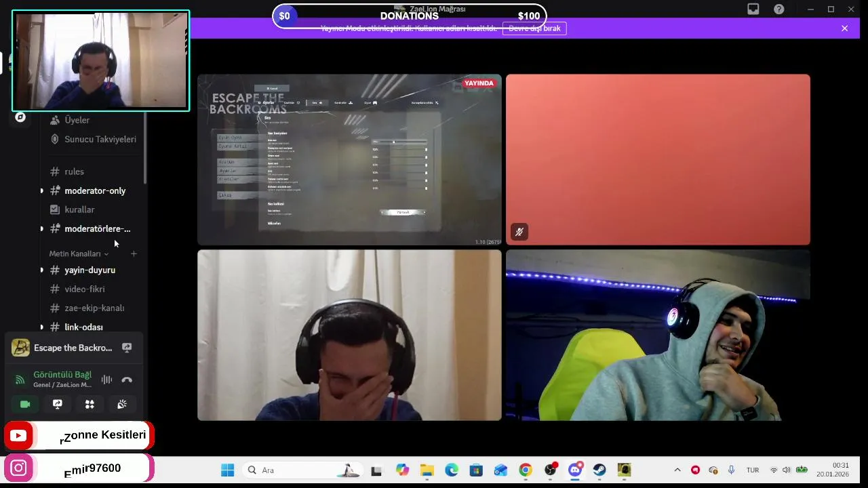This screenshot has height=488, width=868.
Task: Open Sunucu Takviyeleri server boosts
Action: point(94,139)
